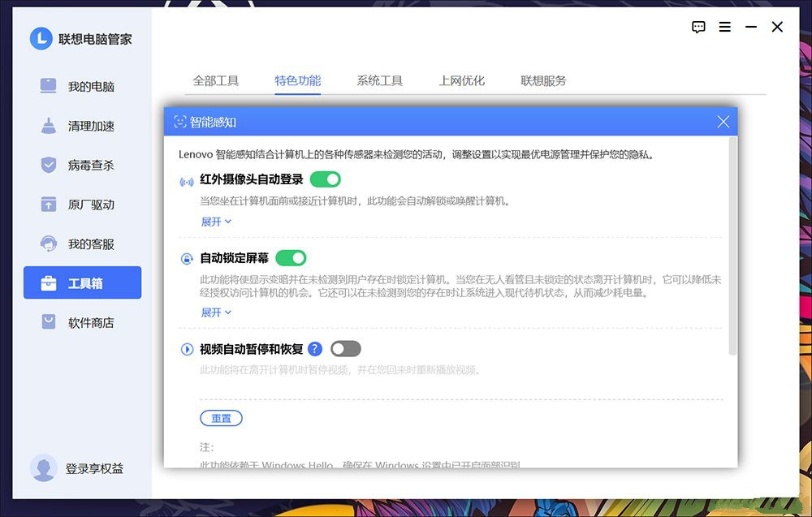This screenshot has width=812, height=517.
Task: Select the 特色功能 tab
Action: point(298,80)
